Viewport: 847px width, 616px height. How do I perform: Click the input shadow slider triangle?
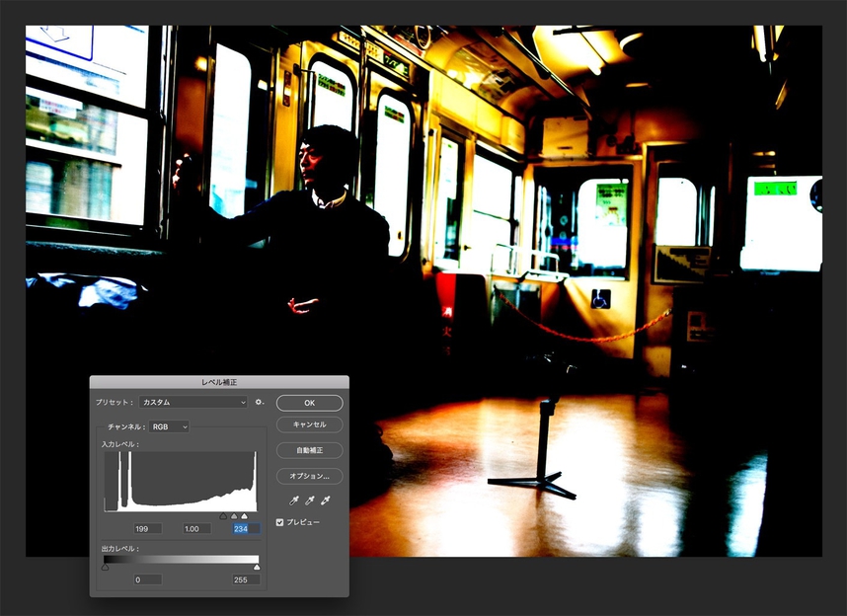(x=223, y=516)
